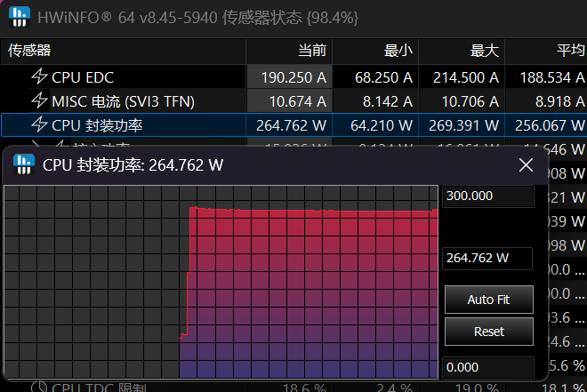Click the CPU package power graph area
The width and height of the screenshot is (587, 392).
click(x=221, y=282)
